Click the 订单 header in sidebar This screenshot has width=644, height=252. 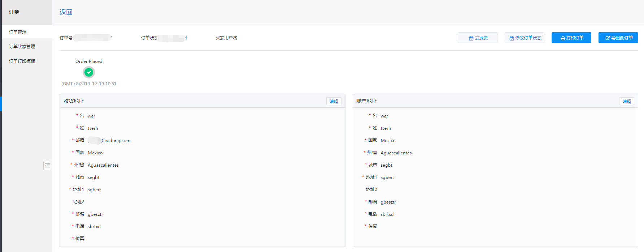tap(14, 12)
